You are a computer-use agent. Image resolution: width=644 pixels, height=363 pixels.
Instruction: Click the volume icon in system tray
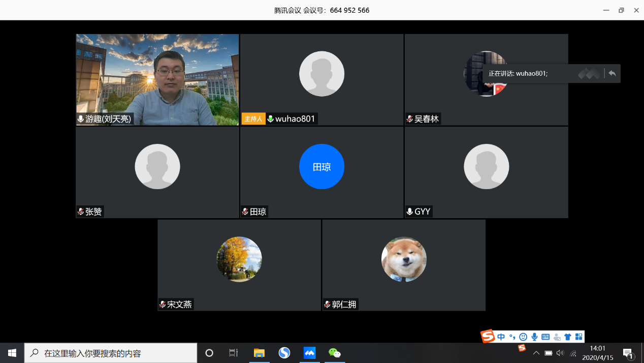click(x=560, y=353)
